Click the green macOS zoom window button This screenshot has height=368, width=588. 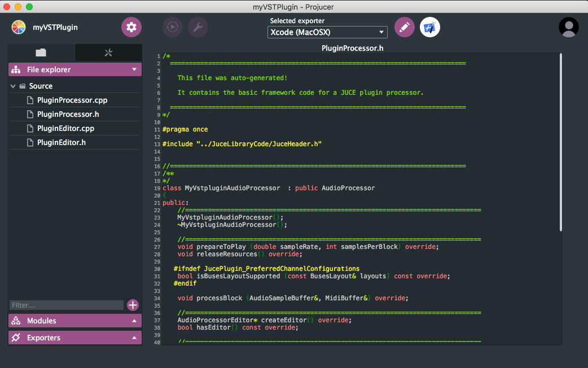[x=29, y=7]
